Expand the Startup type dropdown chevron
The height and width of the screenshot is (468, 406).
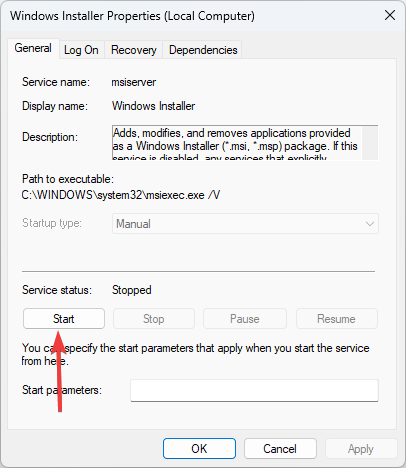click(370, 224)
